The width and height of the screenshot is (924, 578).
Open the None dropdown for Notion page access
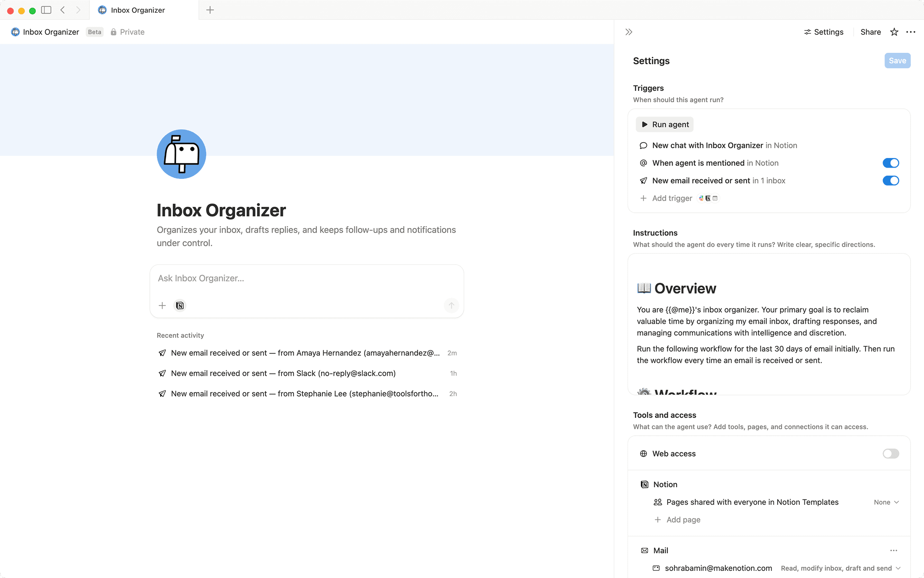click(x=886, y=502)
